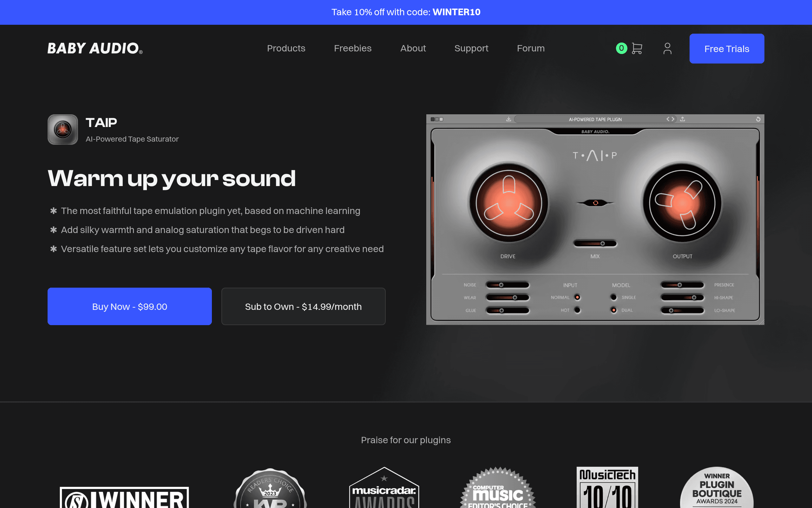The height and width of the screenshot is (508, 812).
Task: Click the preset name bar 'AI-POWERED TAPE PLUGIN'
Action: tap(595, 119)
